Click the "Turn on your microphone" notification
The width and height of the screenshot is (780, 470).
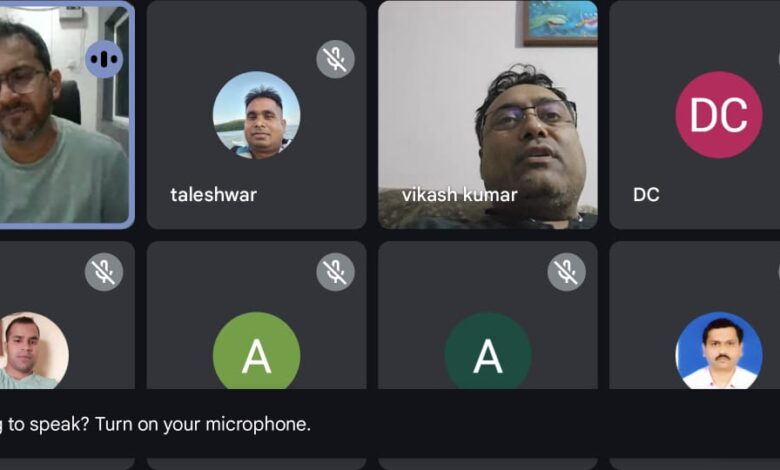click(x=155, y=424)
